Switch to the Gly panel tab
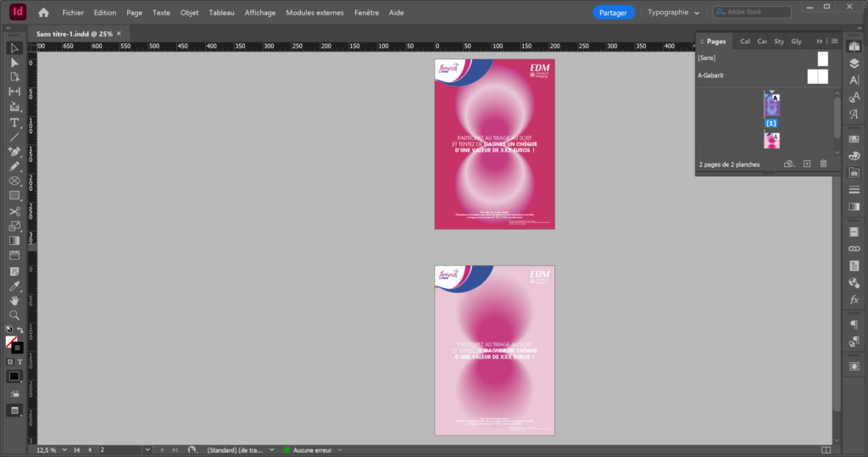This screenshot has height=457, width=868. click(x=796, y=41)
